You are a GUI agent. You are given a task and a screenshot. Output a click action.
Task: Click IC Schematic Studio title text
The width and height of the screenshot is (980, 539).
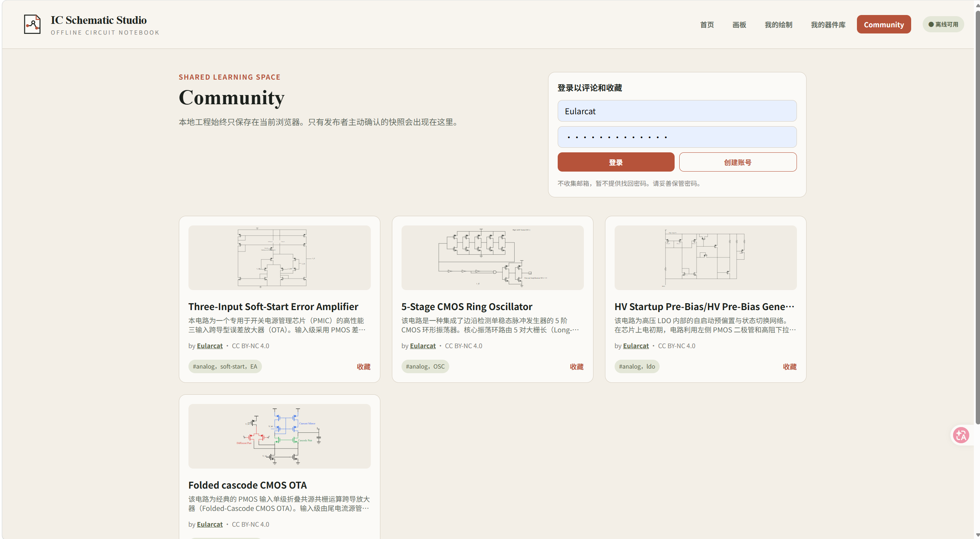98,20
